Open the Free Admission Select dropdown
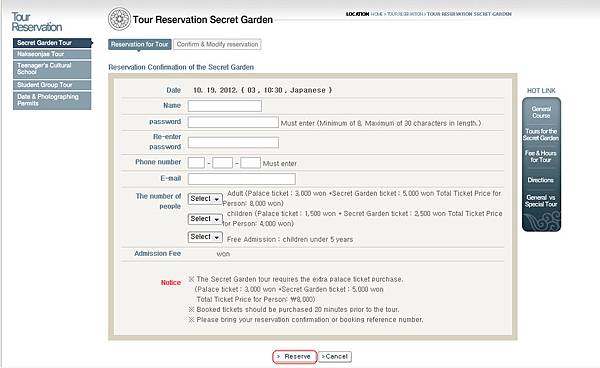The height and width of the screenshot is (368, 600). point(205,237)
